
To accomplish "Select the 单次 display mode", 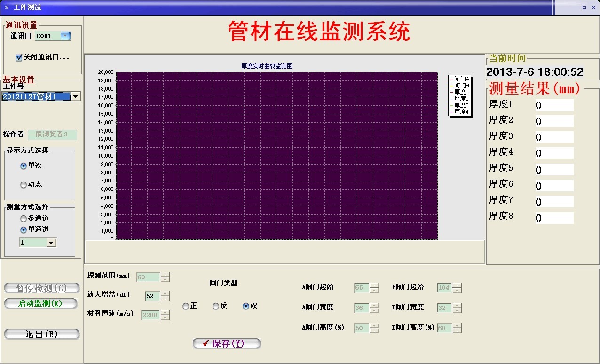I will tap(24, 166).
